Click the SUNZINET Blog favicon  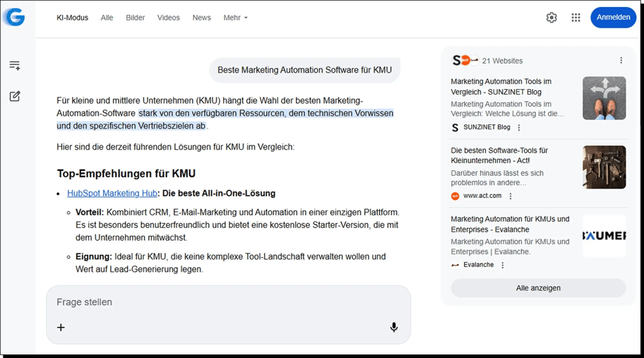455,128
